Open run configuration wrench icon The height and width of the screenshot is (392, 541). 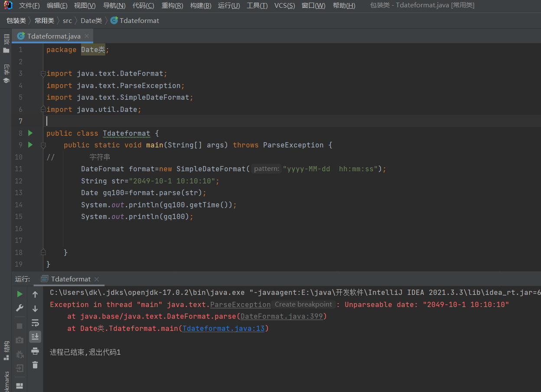(20, 308)
